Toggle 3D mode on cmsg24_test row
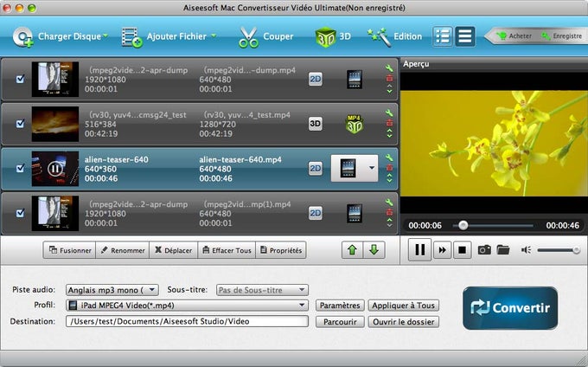 pos(316,124)
